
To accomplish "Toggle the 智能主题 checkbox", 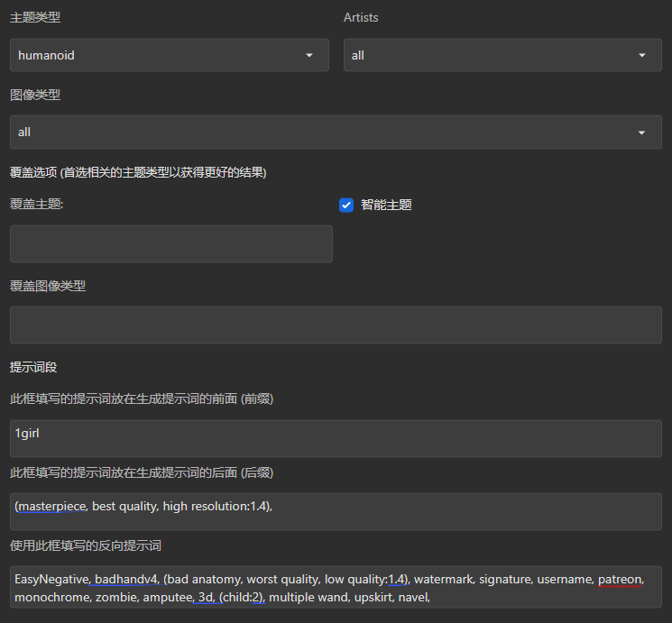I will point(346,205).
